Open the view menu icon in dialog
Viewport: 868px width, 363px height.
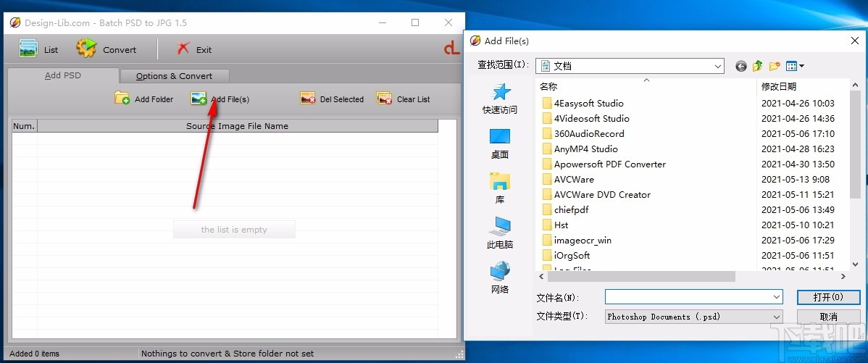[x=795, y=67]
